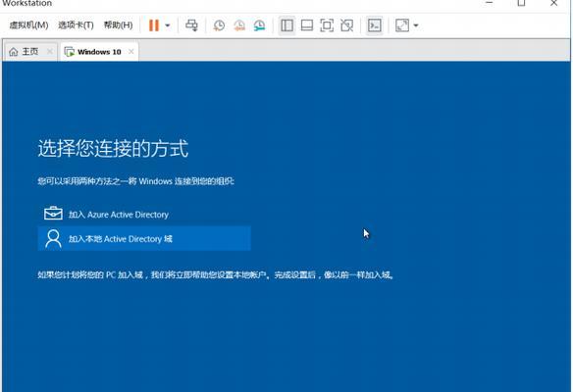Select 加入 Azure Active Directory option
This screenshot has height=392, width=573.
[144, 215]
